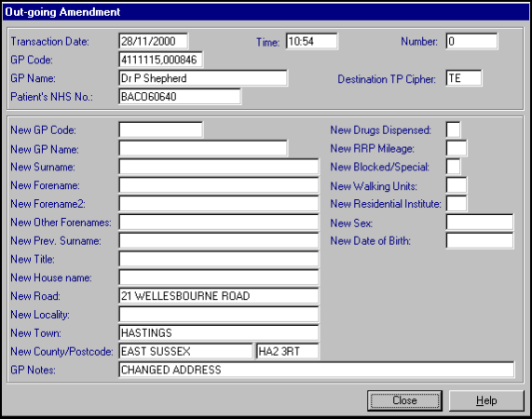Image resolution: width=532 pixels, height=419 pixels.
Task: Select the GP Code field
Action: pos(161,60)
